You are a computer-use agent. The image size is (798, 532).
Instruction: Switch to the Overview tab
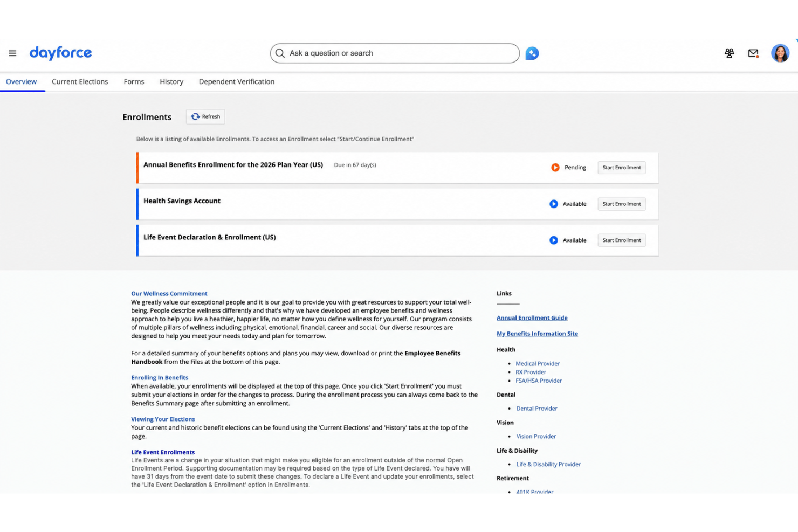pyautogui.click(x=22, y=82)
